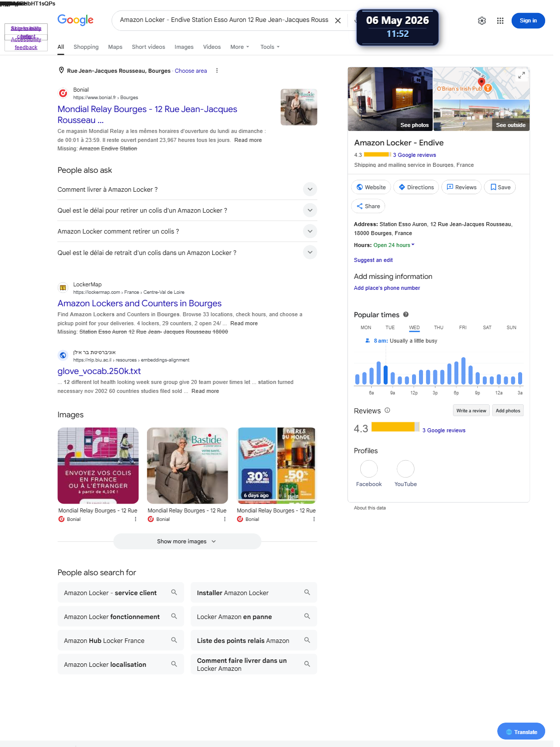This screenshot has height=747, width=560.
Task: Search 'Locker Amazon en panne' suggestion
Action: click(x=254, y=617)
